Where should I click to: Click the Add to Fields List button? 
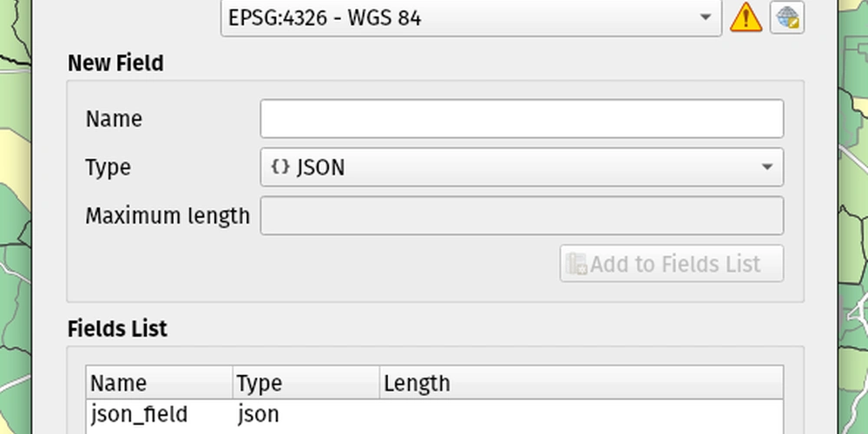coord(672,264)
